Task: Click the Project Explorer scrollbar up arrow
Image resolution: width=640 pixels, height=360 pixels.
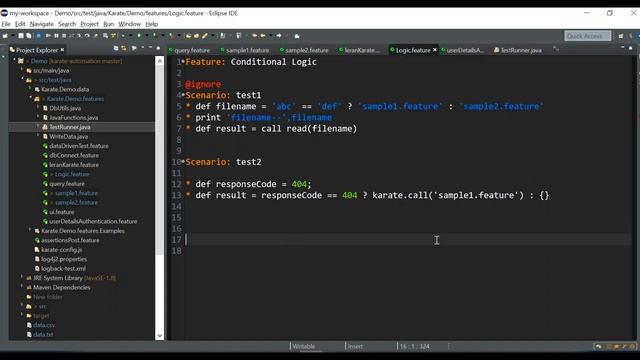Action: (x=160, y=61)
